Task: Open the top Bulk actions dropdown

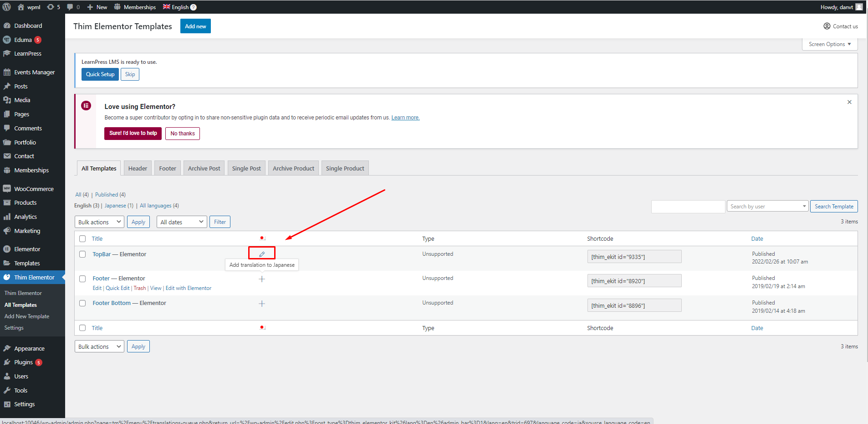Action: tap(99, 222)
